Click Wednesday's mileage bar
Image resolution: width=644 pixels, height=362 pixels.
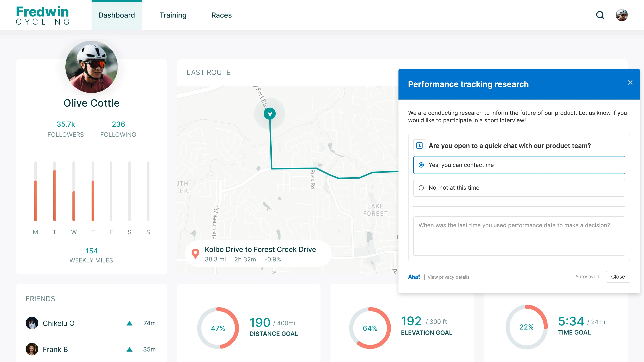click(74, 191)
